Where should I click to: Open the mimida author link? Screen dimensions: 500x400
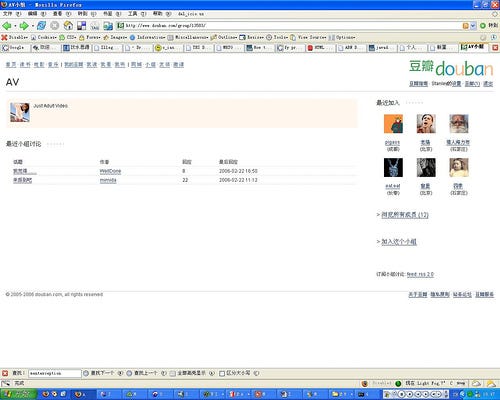click(x=108, y=180)
